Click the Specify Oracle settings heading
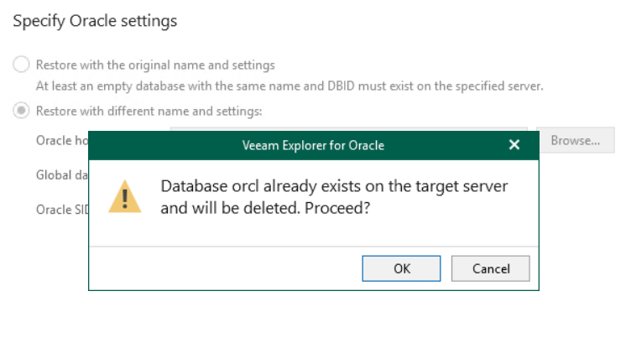The width and height of the screenshot is (631, 364). tap(95, 21)
